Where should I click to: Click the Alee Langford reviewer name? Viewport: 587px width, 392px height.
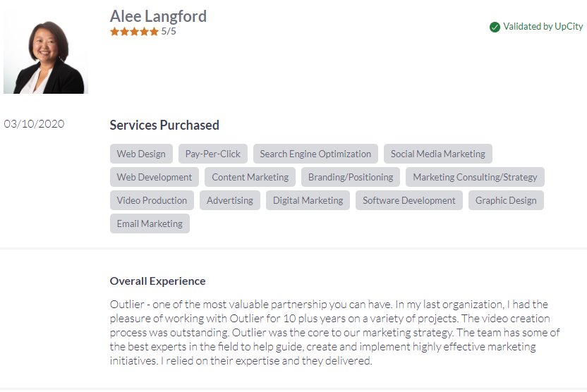(158, 16)
